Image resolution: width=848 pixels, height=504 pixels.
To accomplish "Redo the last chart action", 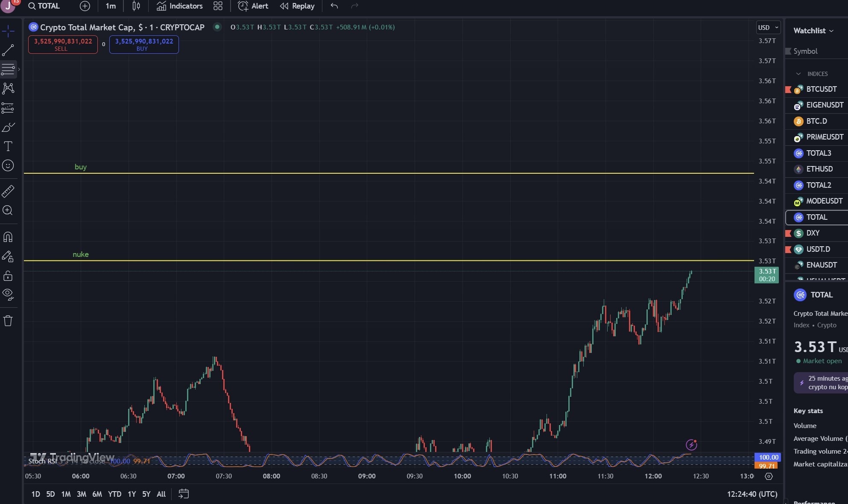I will (x=354, y=6).
